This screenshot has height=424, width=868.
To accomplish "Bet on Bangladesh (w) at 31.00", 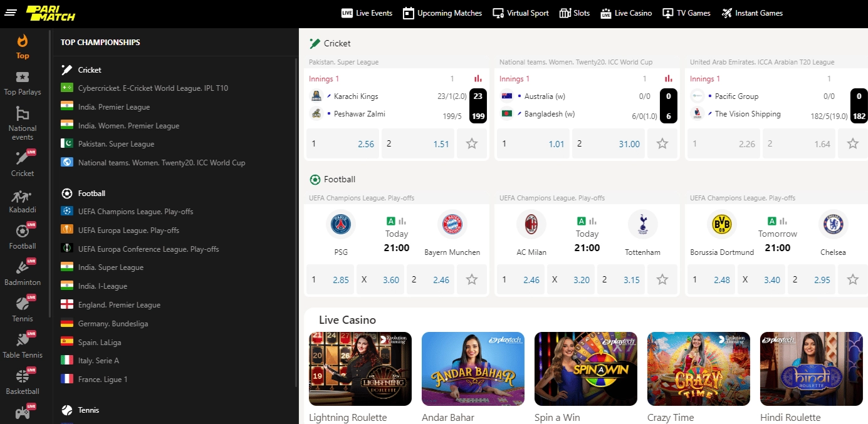I will click(x=609, y=143).
